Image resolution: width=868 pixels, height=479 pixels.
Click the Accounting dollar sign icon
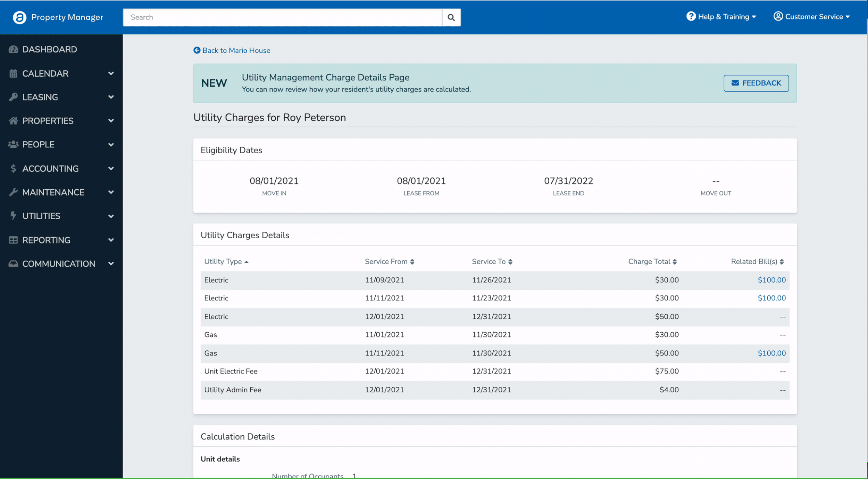[x=13, y=169]
